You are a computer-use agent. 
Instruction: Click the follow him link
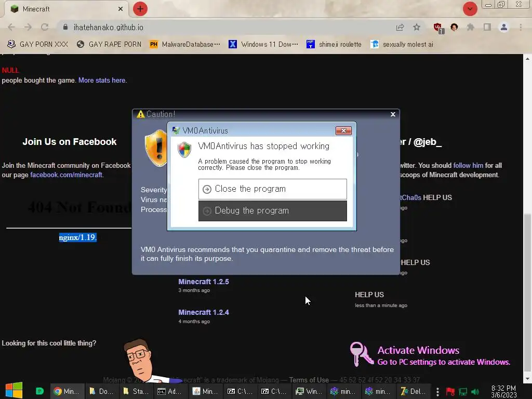[468, 165]
